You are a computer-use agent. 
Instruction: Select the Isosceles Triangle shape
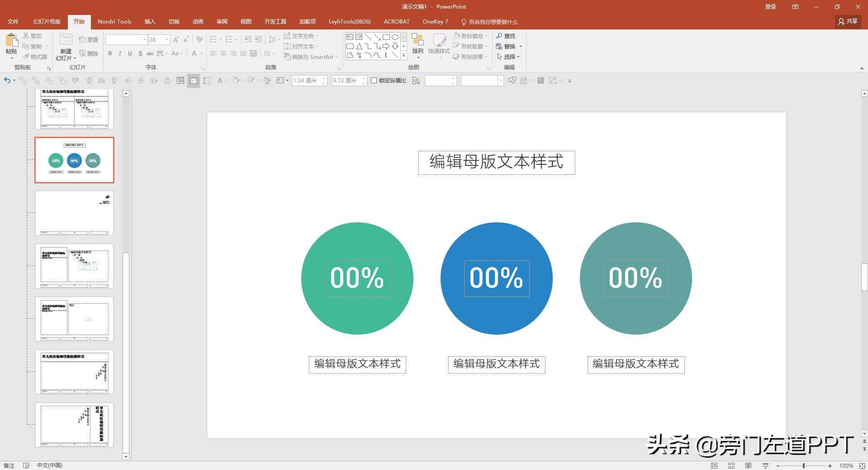tap(359, 46)
